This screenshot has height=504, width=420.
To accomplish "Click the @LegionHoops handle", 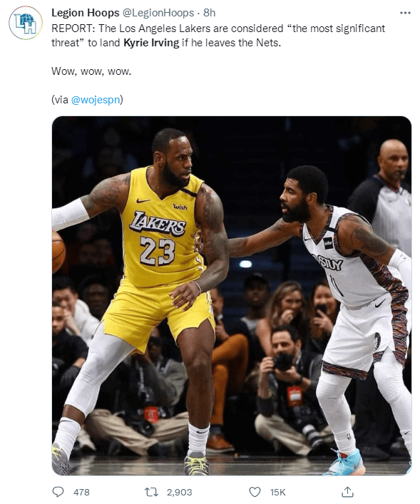I will click(x=158, y=13).
